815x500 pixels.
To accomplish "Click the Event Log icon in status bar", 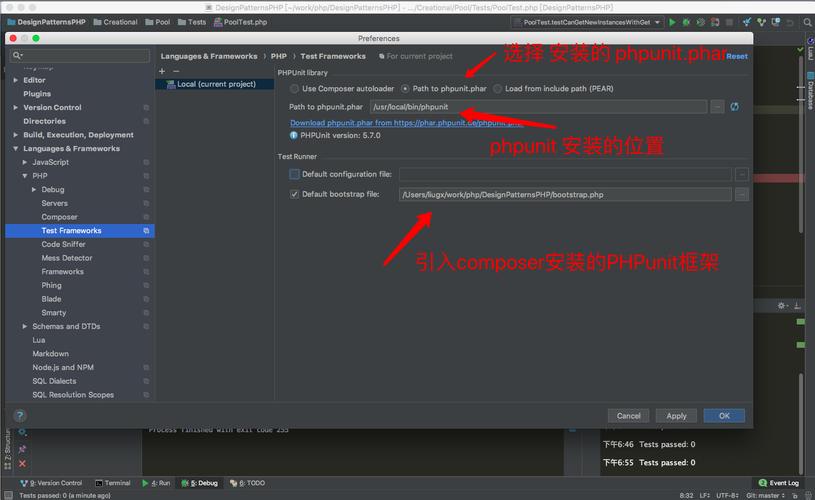I will (763, 483).
